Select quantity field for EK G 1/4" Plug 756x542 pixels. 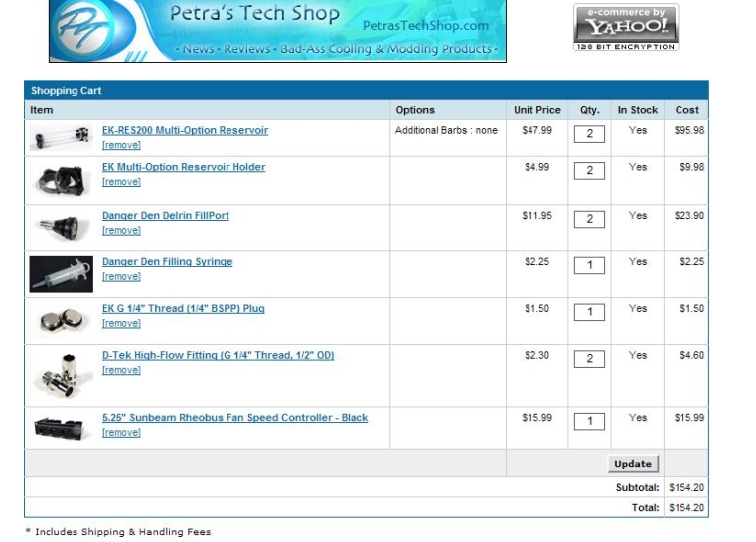click(x=589, y=312)
